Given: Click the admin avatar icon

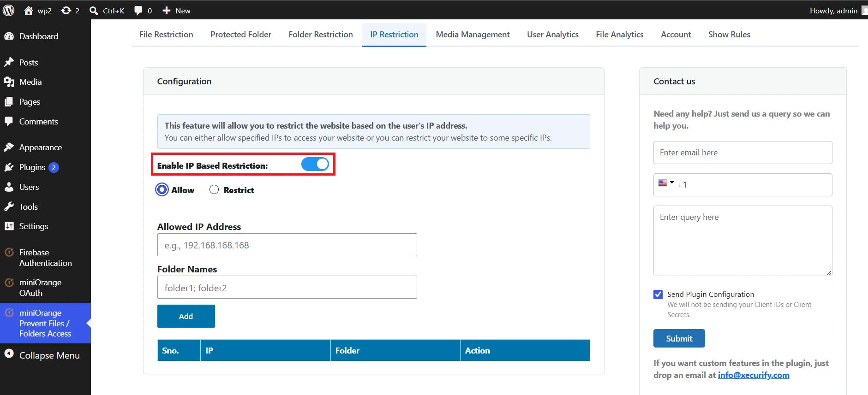Looking at the screenshot, I should 865,10.
